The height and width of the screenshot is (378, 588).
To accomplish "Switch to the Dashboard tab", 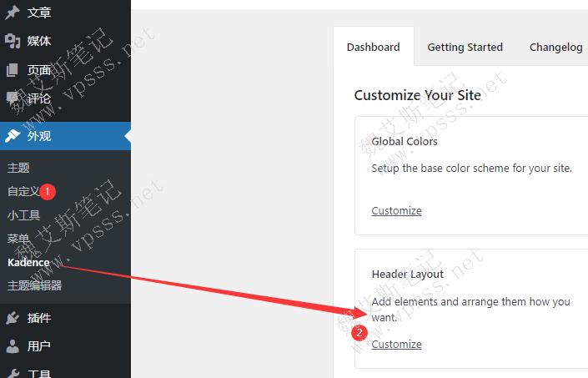I will coord(373,48).
